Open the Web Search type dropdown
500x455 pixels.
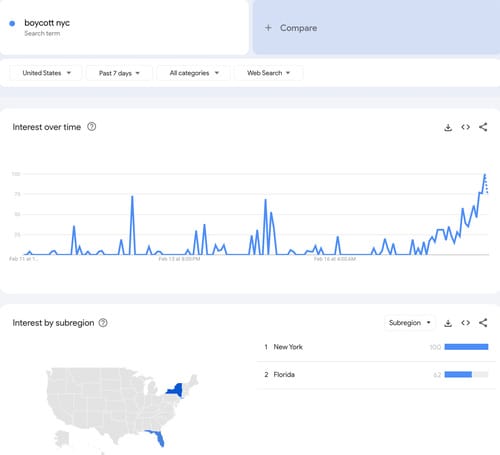click(268, 73)
